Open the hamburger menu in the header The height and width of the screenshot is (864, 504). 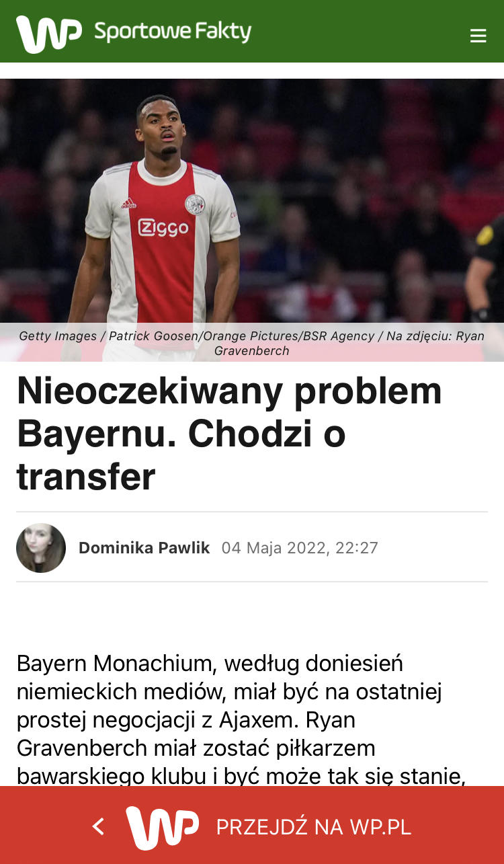tap(478, 36)
